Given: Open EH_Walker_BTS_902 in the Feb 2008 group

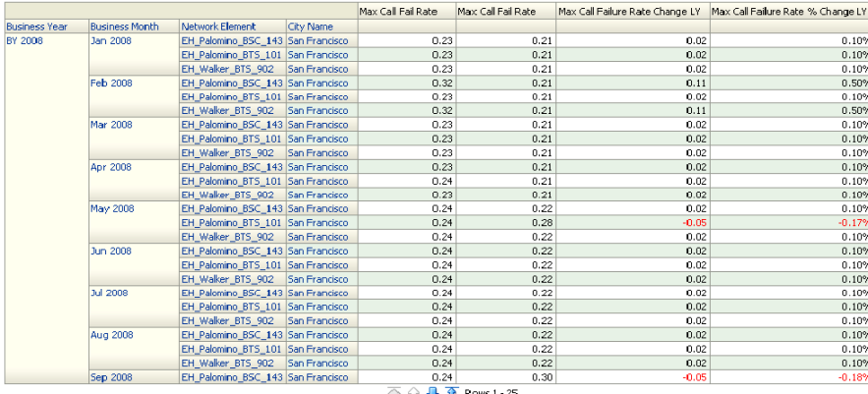Looking at the screenshot, I should click(227, 111).
